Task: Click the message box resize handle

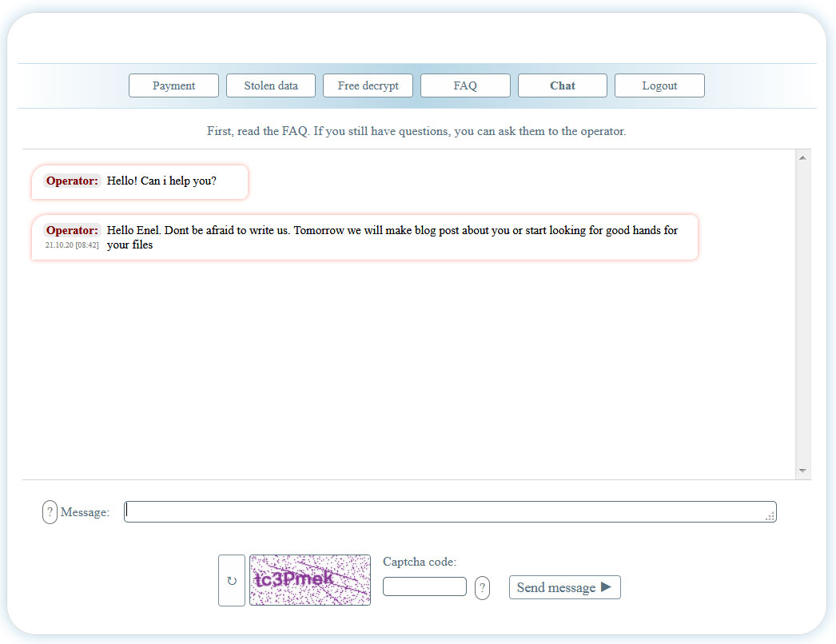Action: (770, 517)
